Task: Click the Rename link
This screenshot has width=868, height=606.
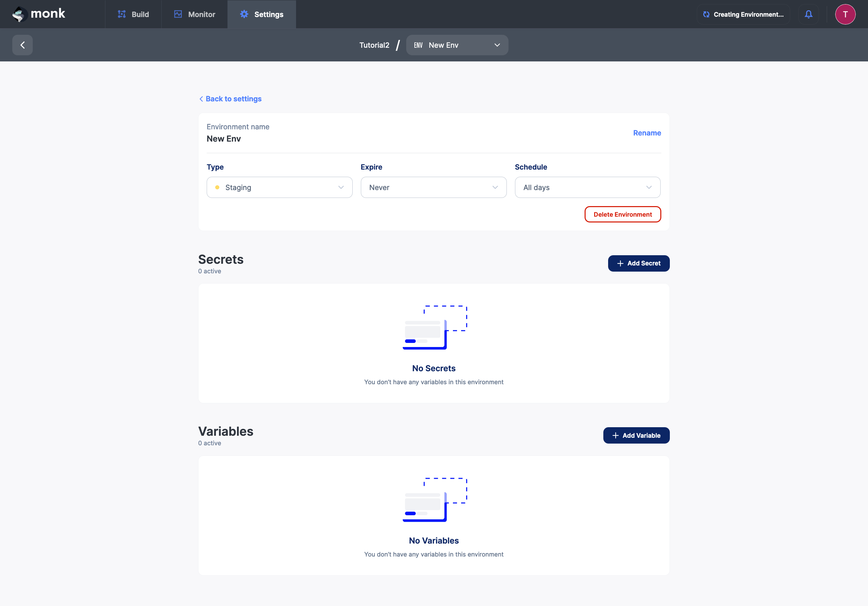Action: point(648,133)
